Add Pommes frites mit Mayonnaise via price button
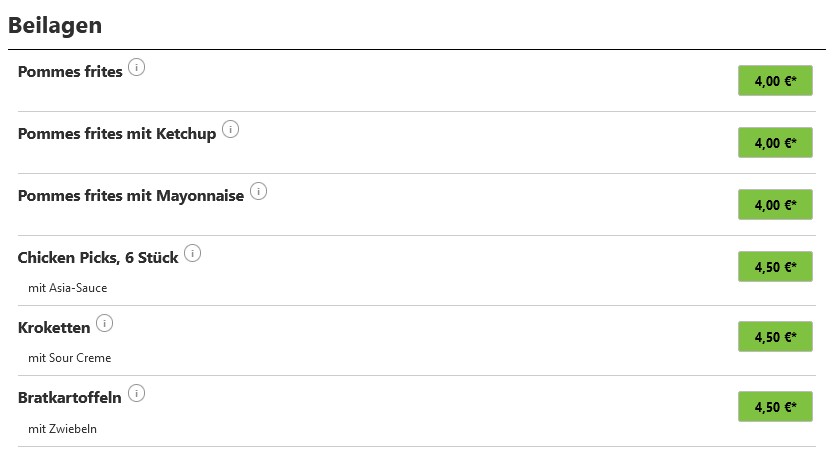 775,205
